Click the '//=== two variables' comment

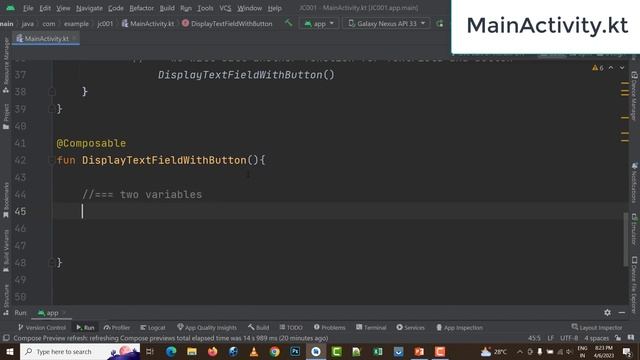[142, 194]
